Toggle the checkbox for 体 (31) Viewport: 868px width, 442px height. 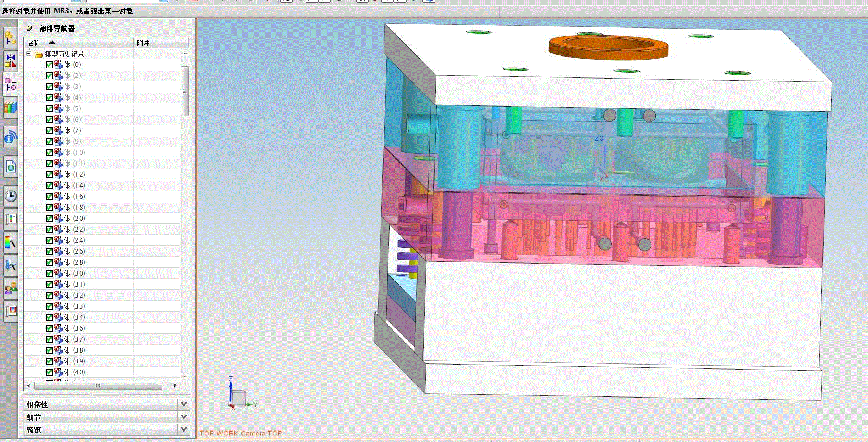[49, 284]
